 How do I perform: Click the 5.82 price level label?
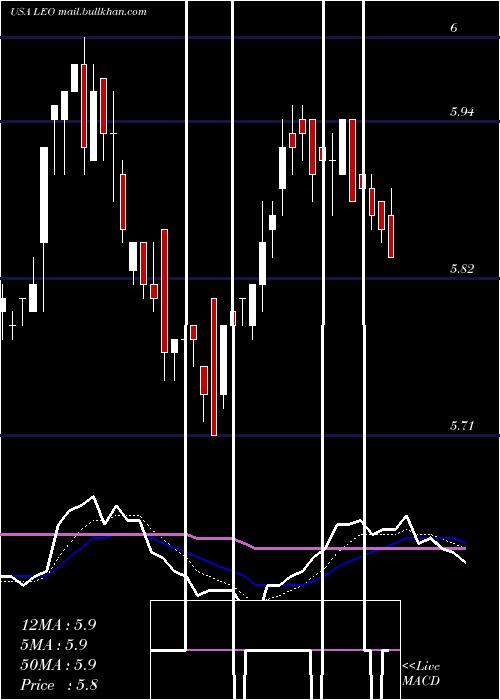click(x=462, y=268)
